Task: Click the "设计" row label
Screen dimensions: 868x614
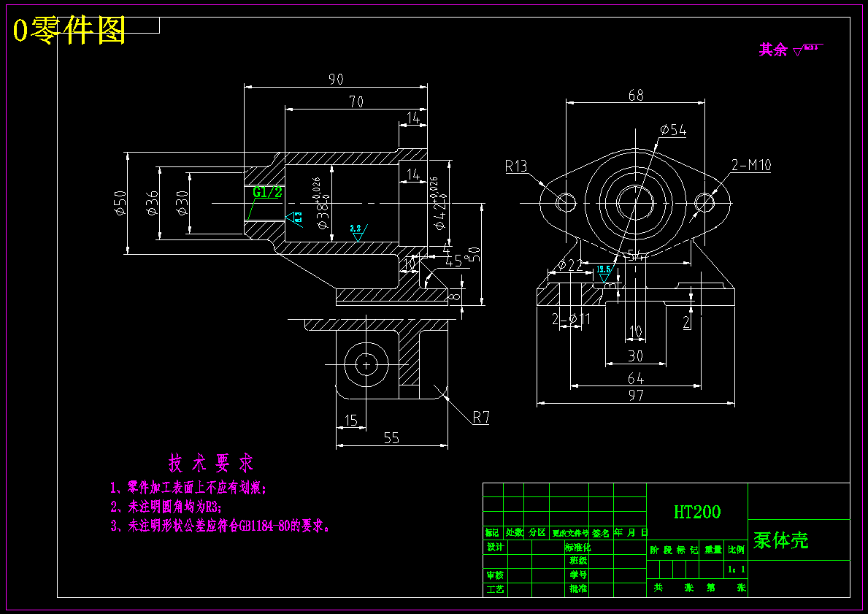Action: coord(495,547)
